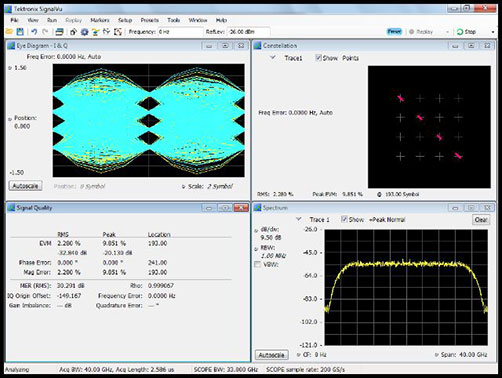
Task: Click Autoscale button in Eye Diagram panel
Action: coord(25,186)
